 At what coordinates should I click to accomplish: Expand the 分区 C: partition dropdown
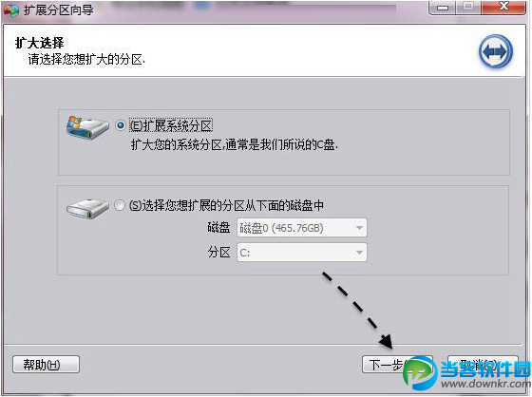[x=302, y=253]
